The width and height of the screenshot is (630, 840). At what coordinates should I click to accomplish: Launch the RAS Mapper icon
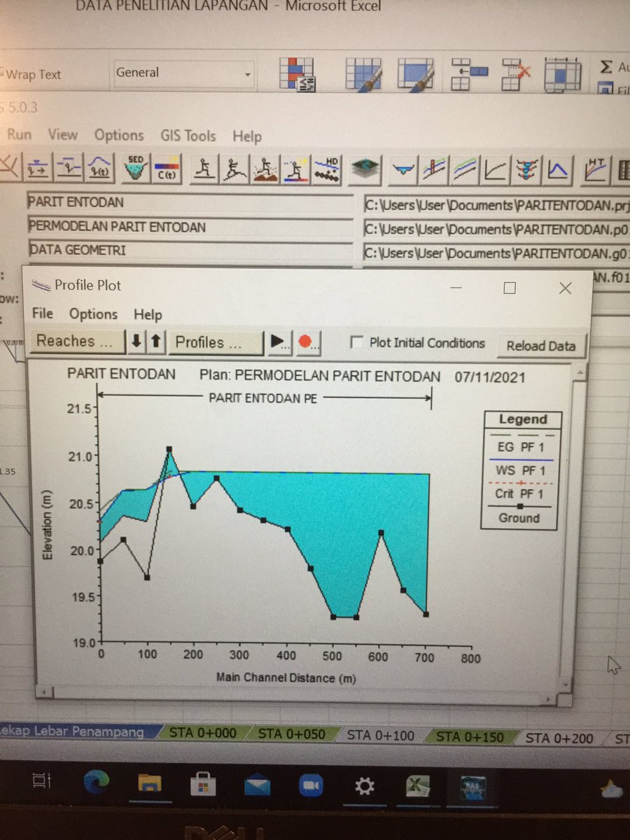coord(366,169)
